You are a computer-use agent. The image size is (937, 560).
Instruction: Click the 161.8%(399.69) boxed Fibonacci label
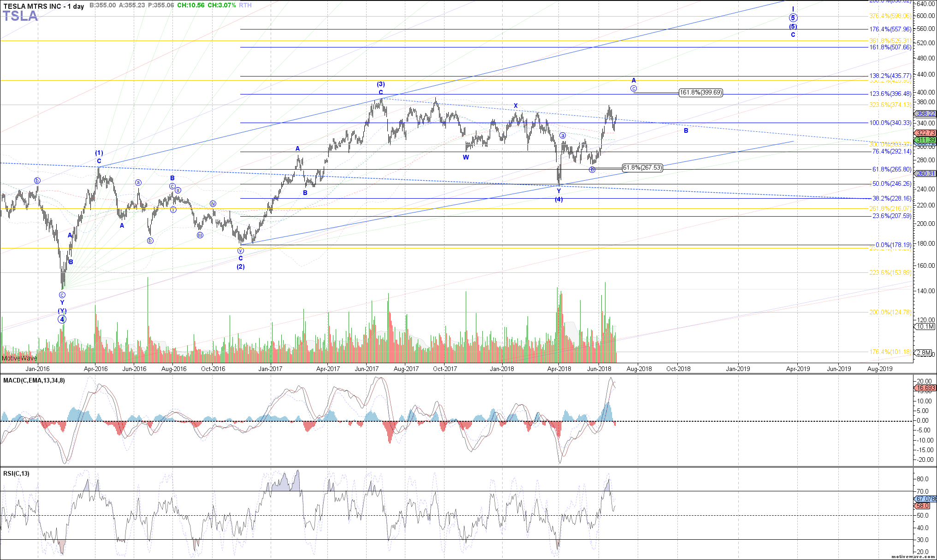coord(700,93)
